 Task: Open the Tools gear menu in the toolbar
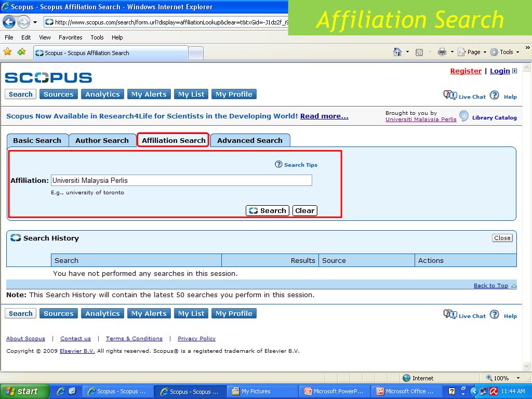coord(504,52)
